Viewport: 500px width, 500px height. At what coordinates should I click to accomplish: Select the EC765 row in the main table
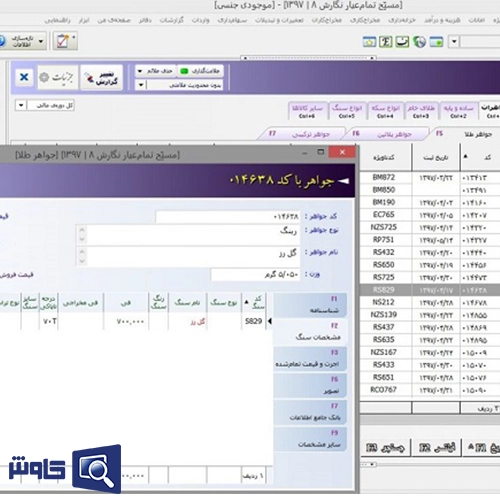(430, 215)
